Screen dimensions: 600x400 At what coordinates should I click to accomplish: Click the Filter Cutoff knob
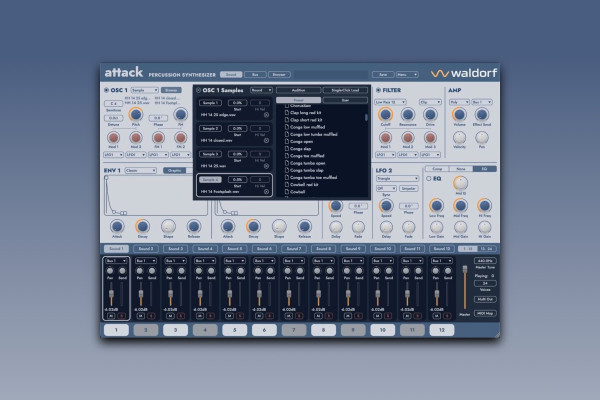[x=385, y=114]
